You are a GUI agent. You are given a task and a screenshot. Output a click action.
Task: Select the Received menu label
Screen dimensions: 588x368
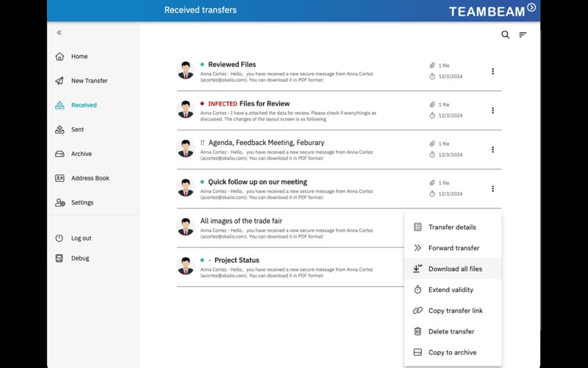(84, 105)
